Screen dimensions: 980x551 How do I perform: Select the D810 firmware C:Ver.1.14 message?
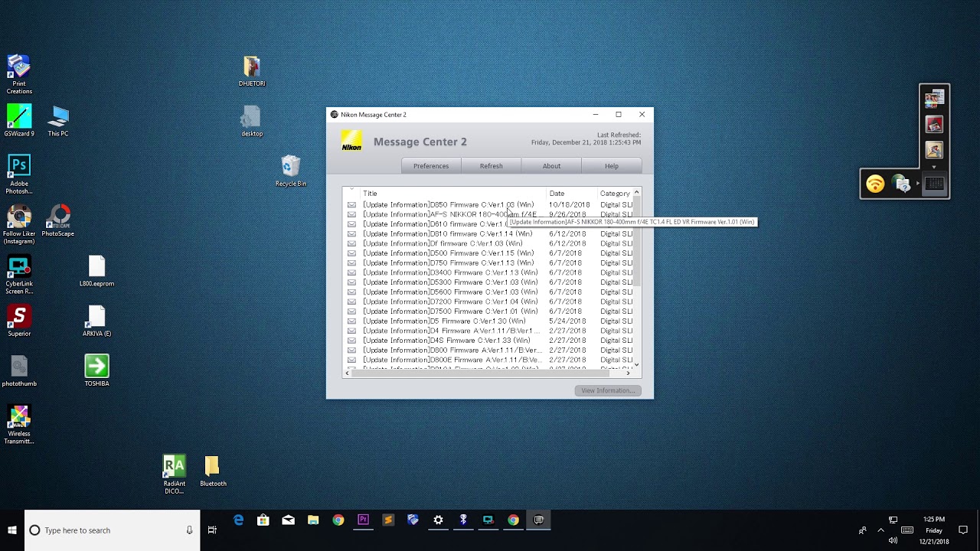(448, 234)
